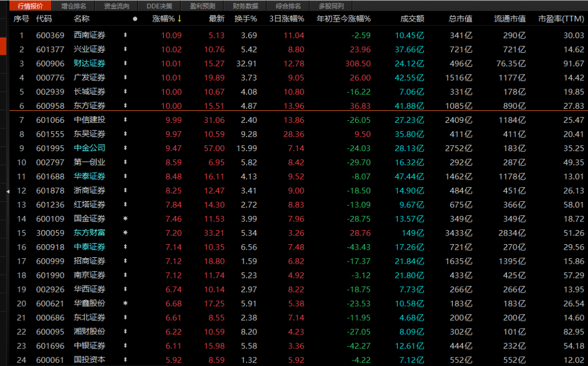Open the 中金公司 stock name link
The image size is (588, 366).
coord(90,148)
